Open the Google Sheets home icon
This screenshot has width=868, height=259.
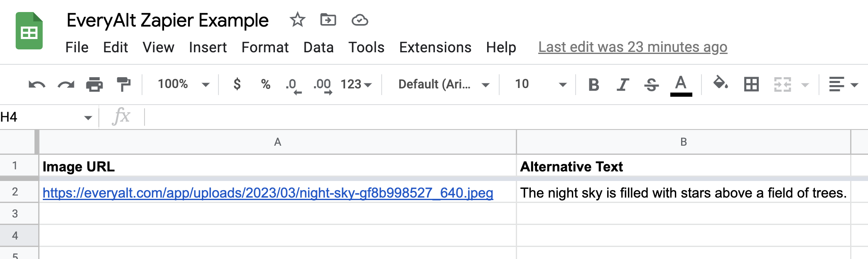(29, 31)
